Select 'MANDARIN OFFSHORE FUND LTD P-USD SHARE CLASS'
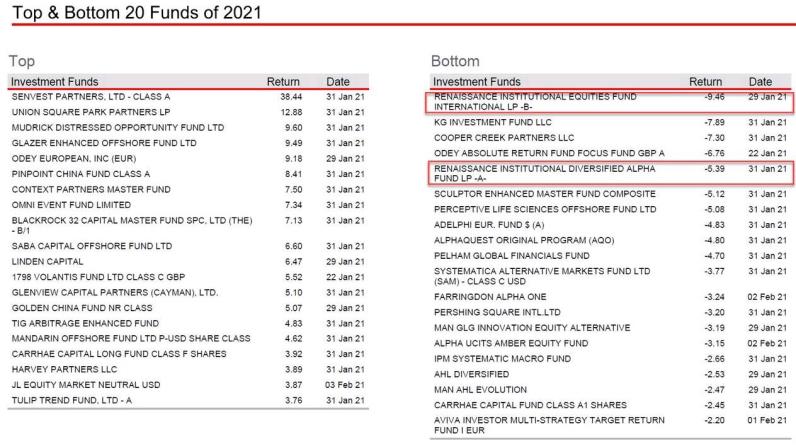The image size is (796, 446). (x=131, y=338)
